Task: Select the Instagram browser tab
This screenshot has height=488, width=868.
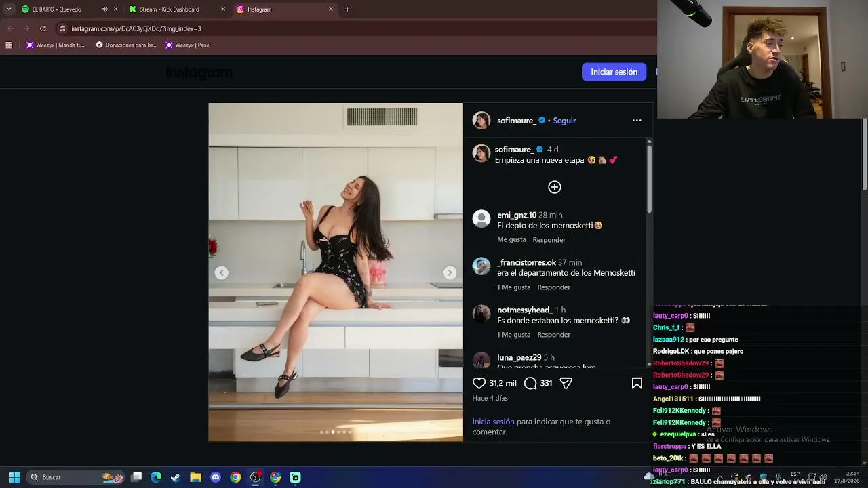Action: pyautogui.click(x=284, y=9)
